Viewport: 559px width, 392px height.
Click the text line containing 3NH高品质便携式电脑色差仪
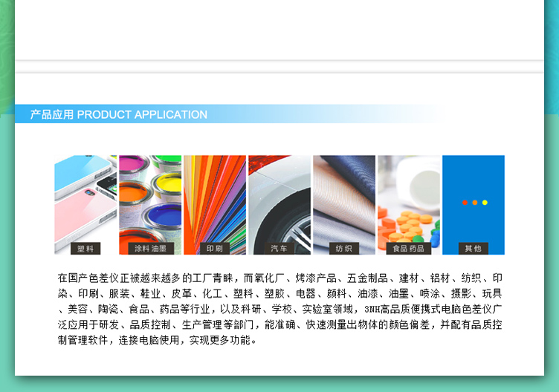(x=279, y=309)
